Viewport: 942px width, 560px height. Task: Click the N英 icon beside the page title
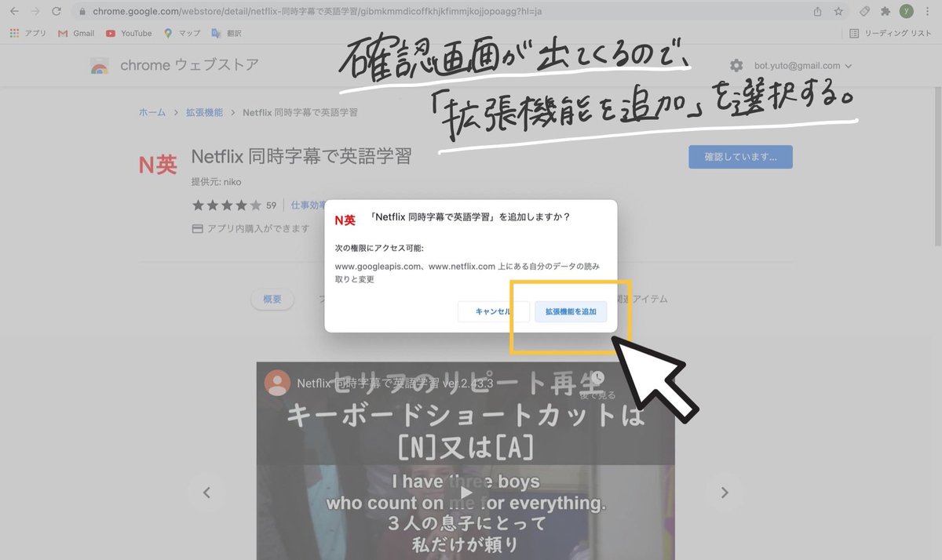pos(158,164)
